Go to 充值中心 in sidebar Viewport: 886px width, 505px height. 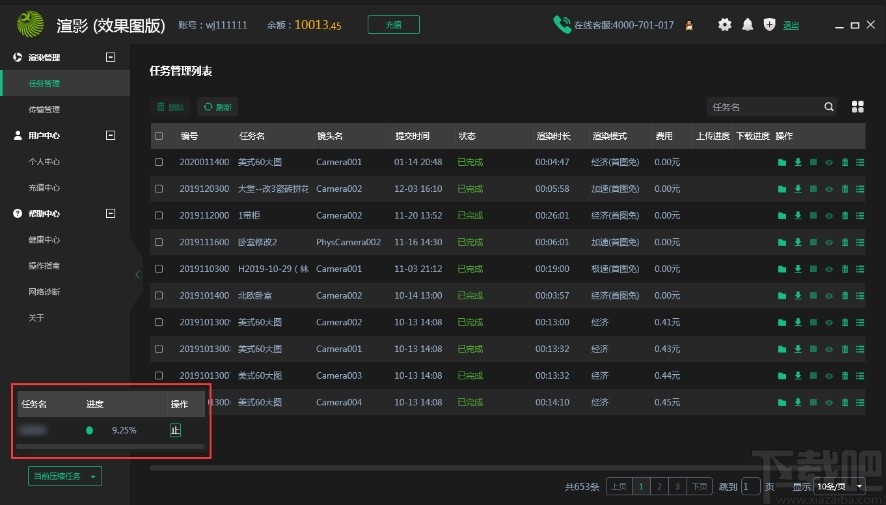(x=44, y=188)
